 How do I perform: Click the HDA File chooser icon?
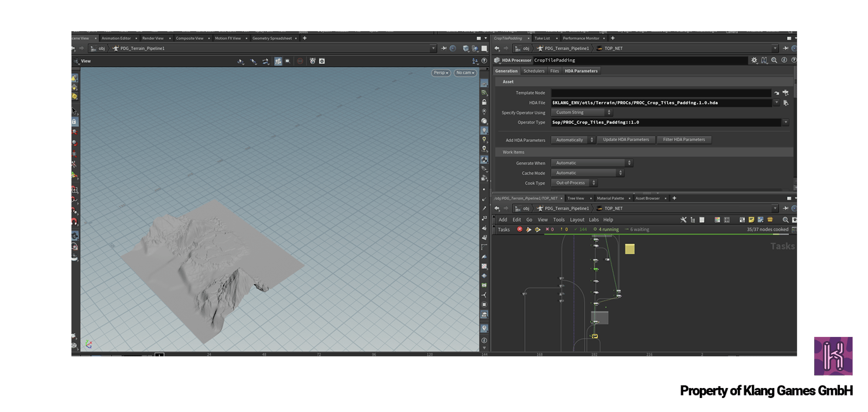(x=785, y=103)
